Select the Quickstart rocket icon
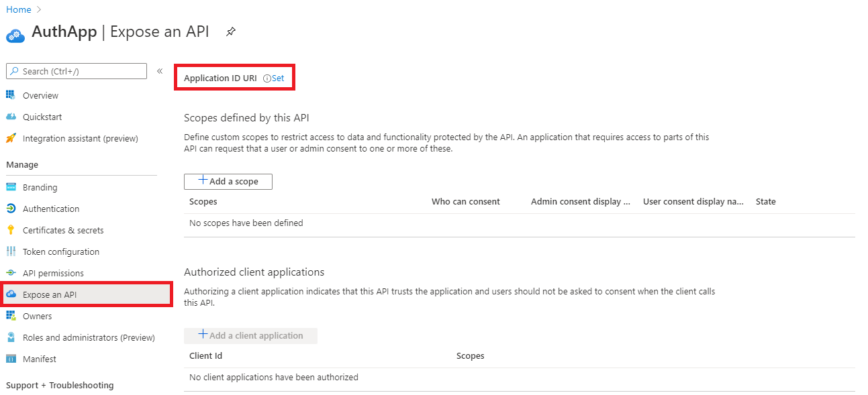Image resolution: width=868 pixels, height=395 pixels. coord(11,116)
